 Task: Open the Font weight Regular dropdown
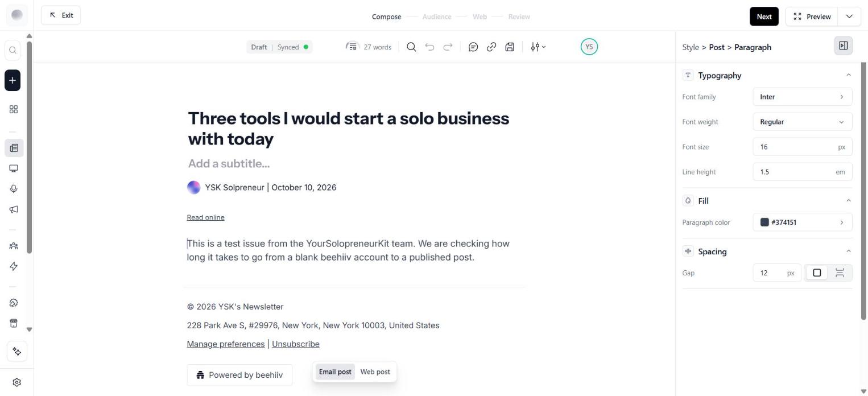click(802, 122)
